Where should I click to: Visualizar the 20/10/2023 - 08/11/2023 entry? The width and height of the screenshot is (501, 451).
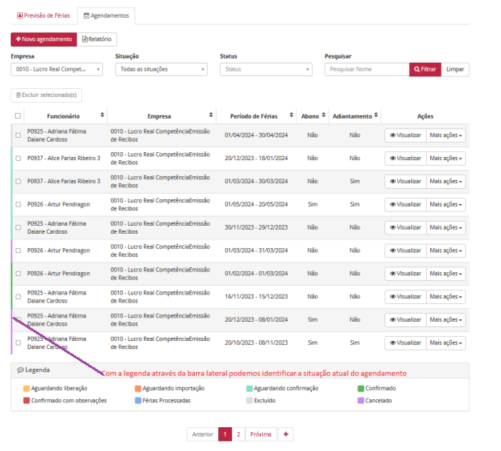tap(405, 343)
